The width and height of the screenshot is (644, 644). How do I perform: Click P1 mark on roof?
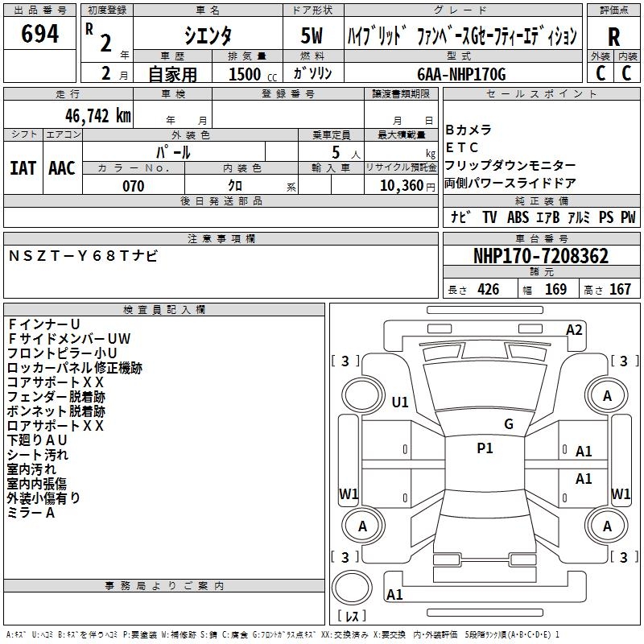pos(485,448)
